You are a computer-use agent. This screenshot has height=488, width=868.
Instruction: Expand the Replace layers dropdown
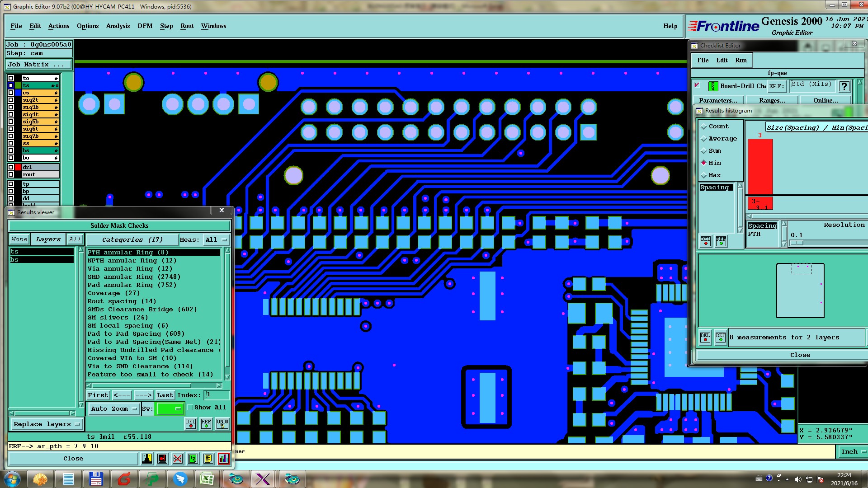click(47, 424)
